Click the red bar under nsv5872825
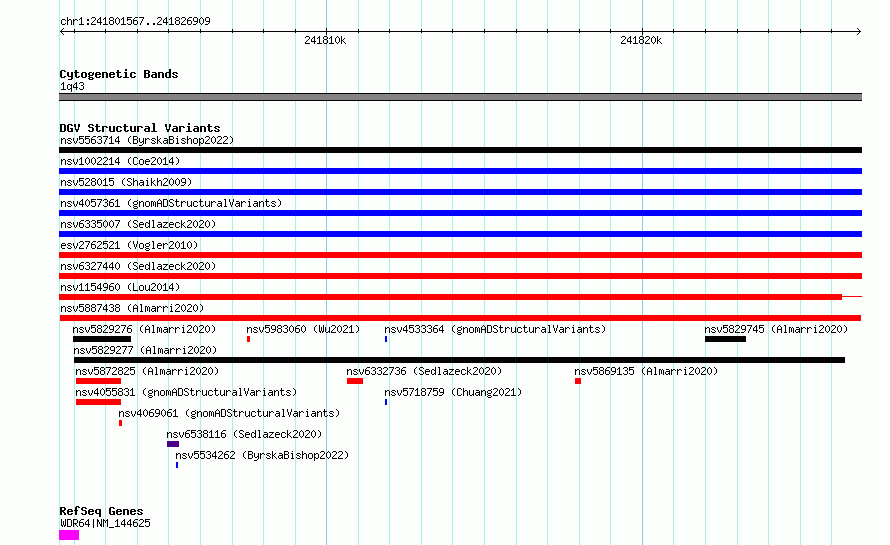Image resolution: width=890 pixels, height=545 pixels. (98, 381)
